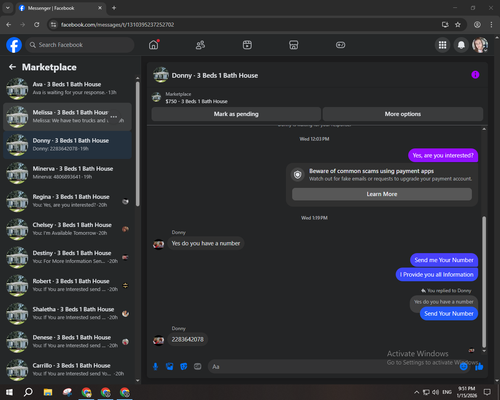Show hidden system tray icons
Viewport: 500px width, 400px height.
coord(416,392)
